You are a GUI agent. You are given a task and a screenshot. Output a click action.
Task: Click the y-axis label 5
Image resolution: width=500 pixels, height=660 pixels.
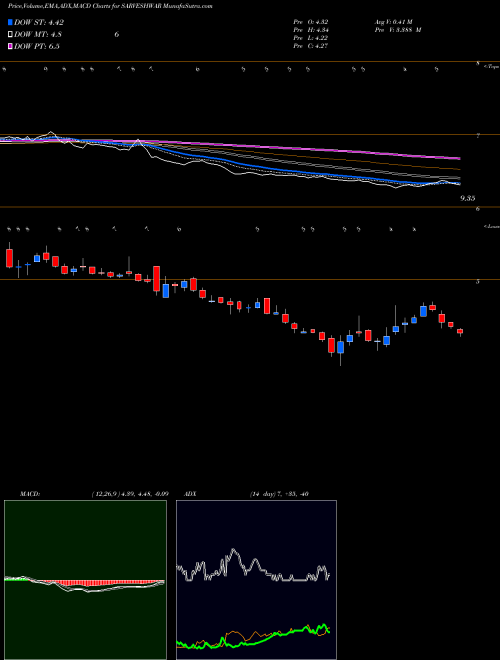[x=478, y=282]
